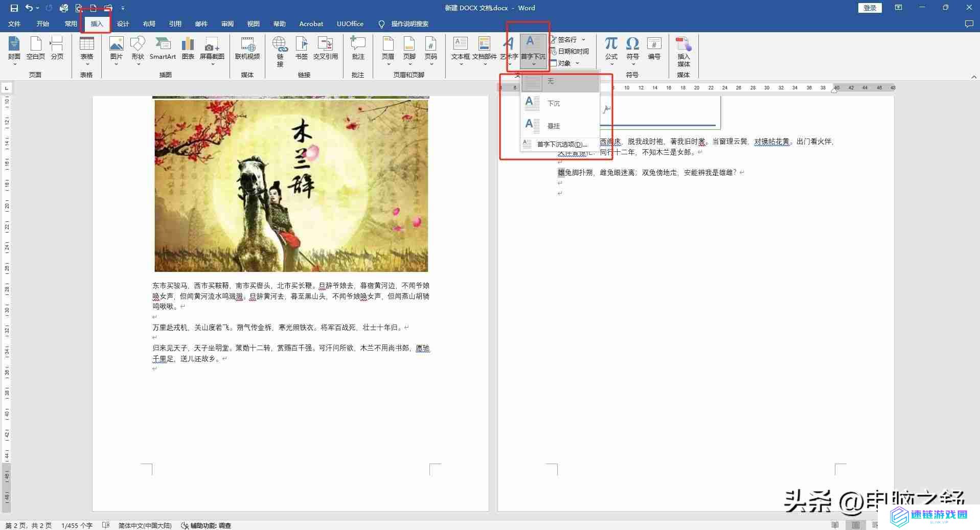Image resolution: width=980 pixels, height=530 pixels.
Task: Insert media (插入媒体)
Action: click(683, 52)
